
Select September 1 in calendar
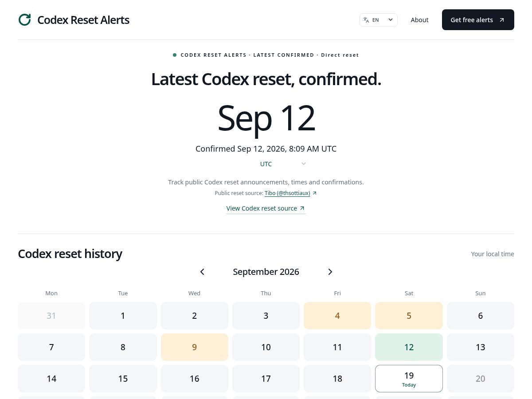tap(123, 316)
